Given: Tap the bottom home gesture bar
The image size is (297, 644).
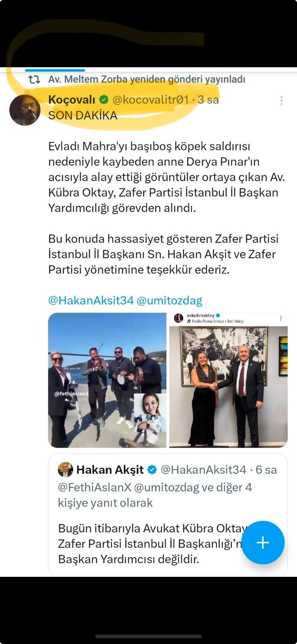Looking at the screenshot, I should (148, 636).
